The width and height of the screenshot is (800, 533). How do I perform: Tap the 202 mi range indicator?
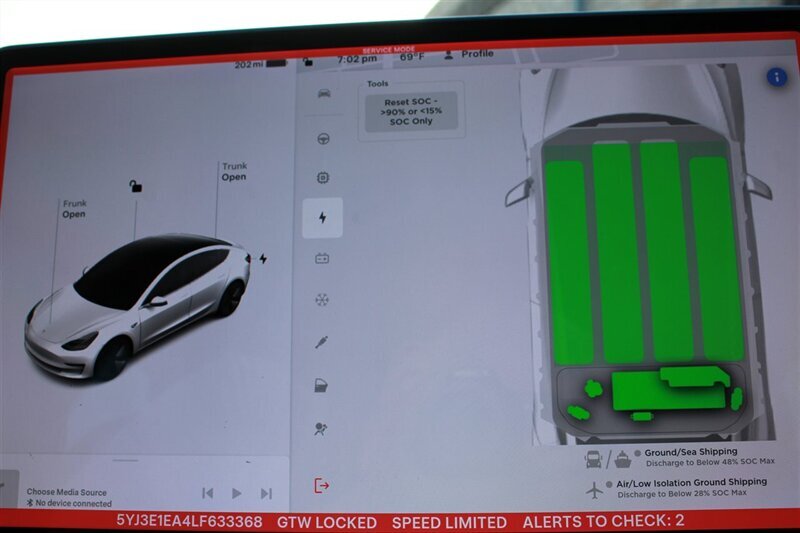(260, 64)
